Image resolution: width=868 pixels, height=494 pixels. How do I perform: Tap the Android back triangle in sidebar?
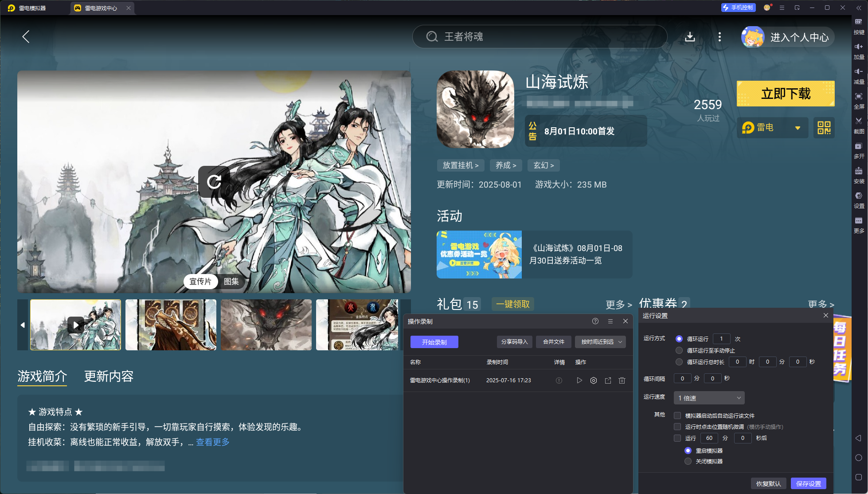point(858,438)
